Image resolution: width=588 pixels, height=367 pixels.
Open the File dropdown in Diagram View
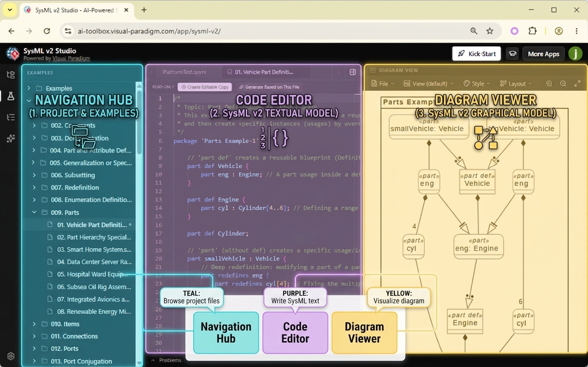383,84
